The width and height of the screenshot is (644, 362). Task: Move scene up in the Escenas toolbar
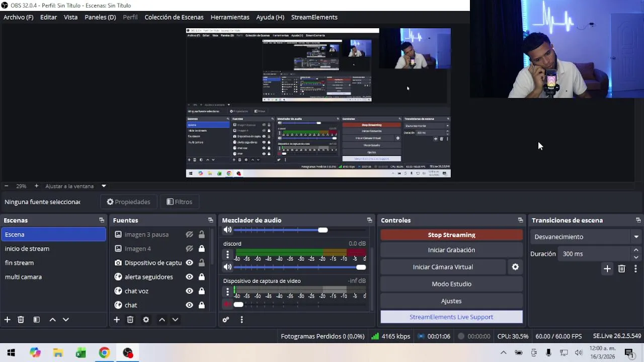pos(52,320)
